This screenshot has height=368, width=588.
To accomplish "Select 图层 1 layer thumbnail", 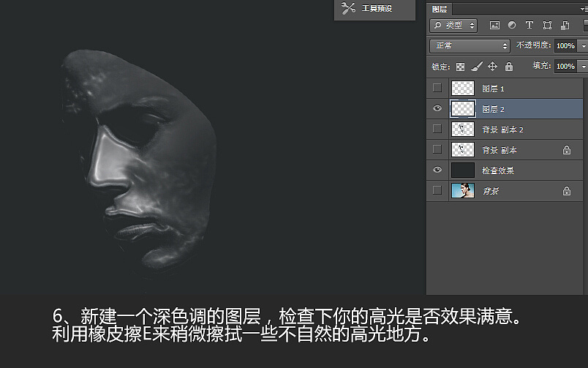I will click(463, 88).
